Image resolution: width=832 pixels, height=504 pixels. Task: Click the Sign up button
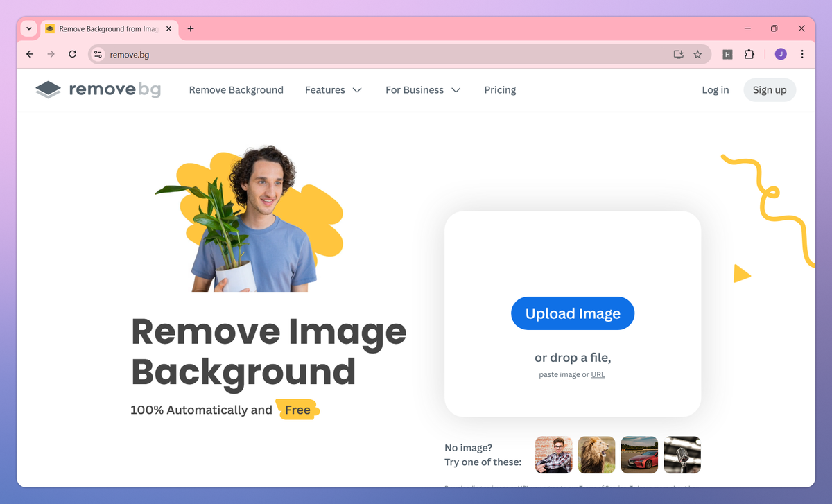(x=770, y=90)
